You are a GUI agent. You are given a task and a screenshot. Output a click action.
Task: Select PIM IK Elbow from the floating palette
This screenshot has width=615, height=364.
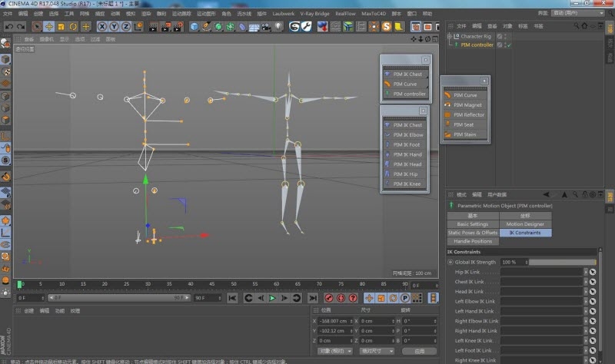point(407,134)
